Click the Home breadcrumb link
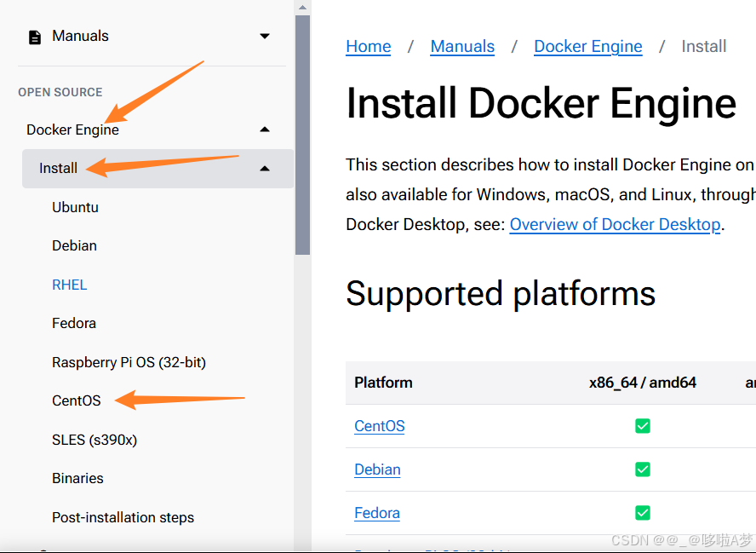Image resolution: width=756 pixels, height=553 pixels. tap(368, 46)
